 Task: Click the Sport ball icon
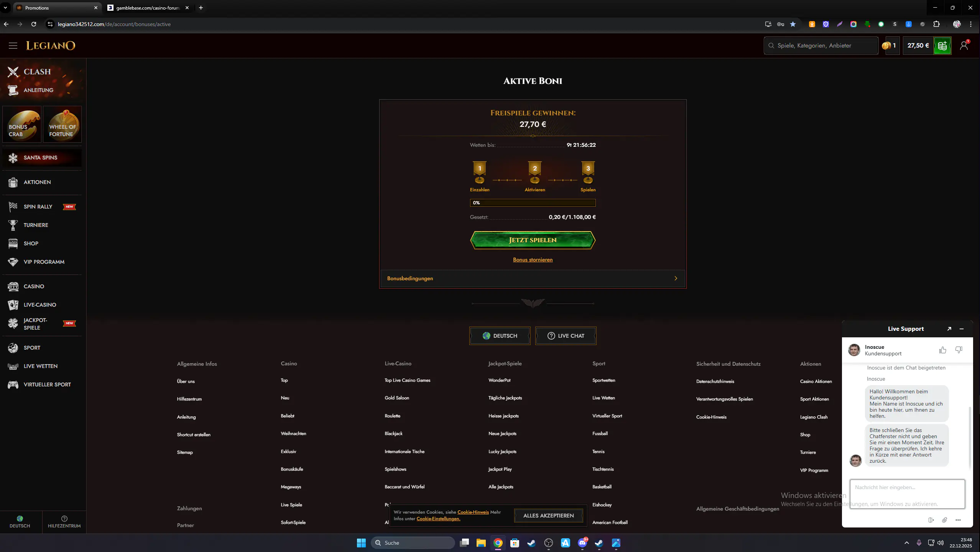point(13,348)
